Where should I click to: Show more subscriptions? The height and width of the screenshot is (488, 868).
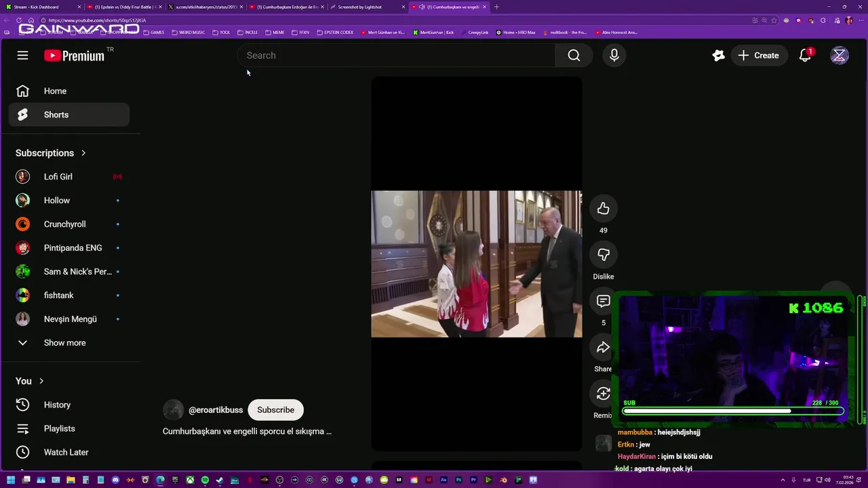(x=65, y=343)
